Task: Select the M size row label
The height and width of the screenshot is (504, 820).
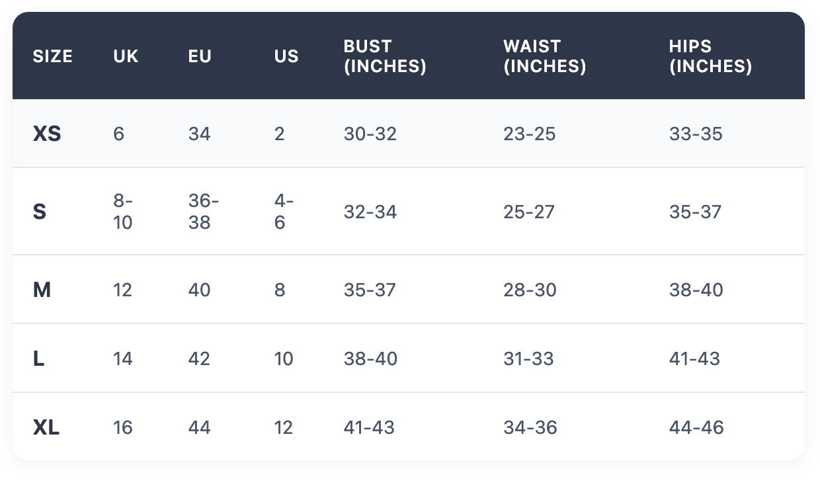Action: click(42, 290)
